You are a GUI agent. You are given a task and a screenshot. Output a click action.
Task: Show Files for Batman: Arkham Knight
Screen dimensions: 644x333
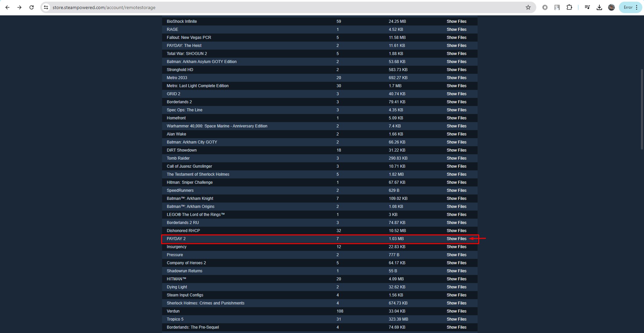click(456, 199)
